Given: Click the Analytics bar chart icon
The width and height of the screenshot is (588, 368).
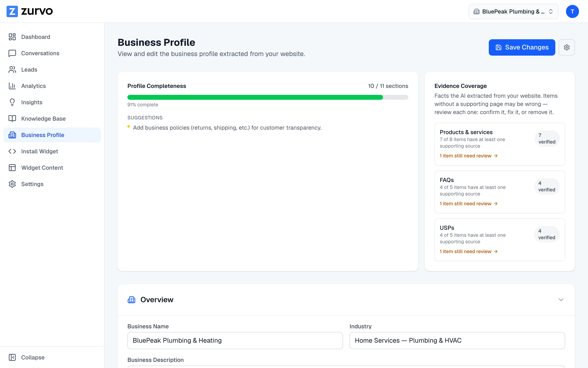Looking at the screenshot, I should [x=12, y=86].
